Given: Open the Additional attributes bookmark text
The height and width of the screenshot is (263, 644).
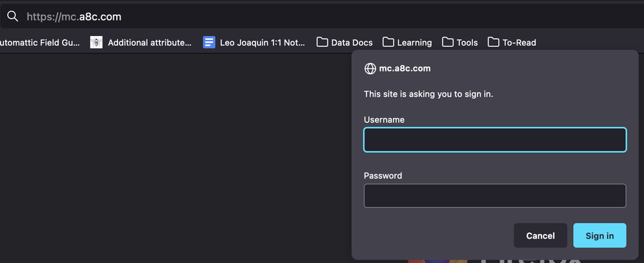Looking at the screenshot, I should [150, 43].
